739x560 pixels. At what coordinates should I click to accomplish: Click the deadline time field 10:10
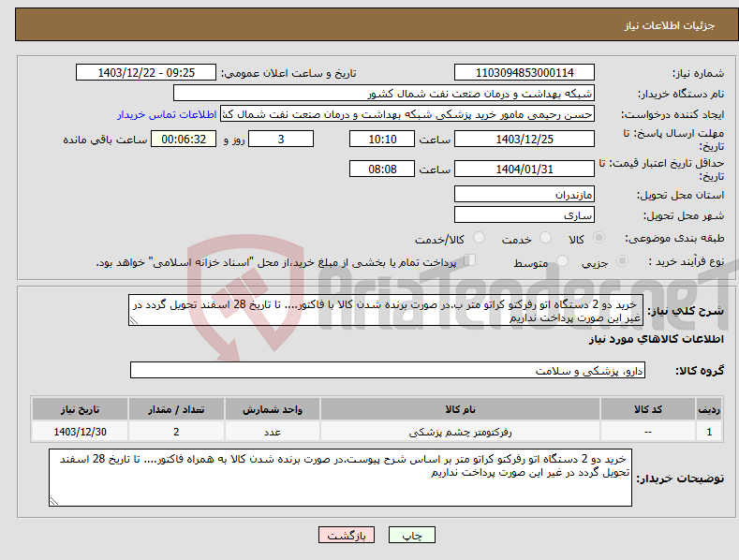click(x=382, y=139)
